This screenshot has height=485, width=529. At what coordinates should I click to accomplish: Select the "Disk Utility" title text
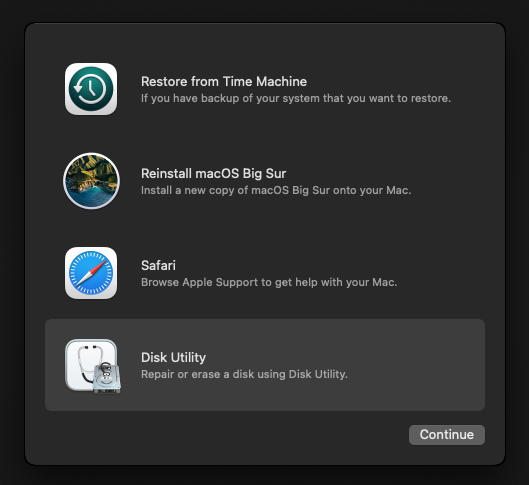click(173, 358)
